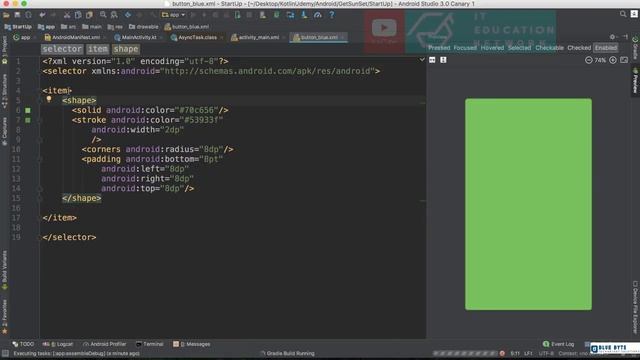Open the Project tool window
This screenshot has height=360, width=640.
coord(4,50)
